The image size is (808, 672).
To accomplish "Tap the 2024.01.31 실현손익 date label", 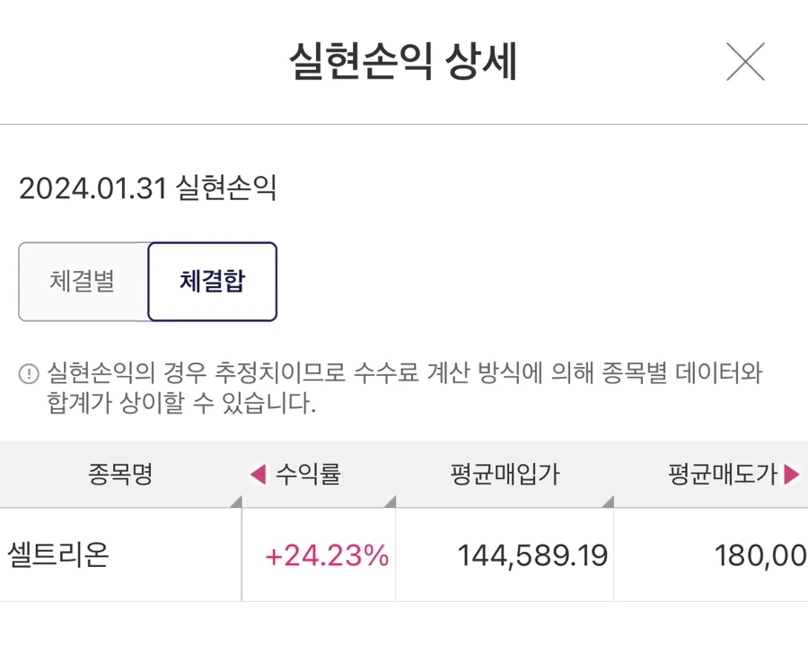I will pos(148,188).
